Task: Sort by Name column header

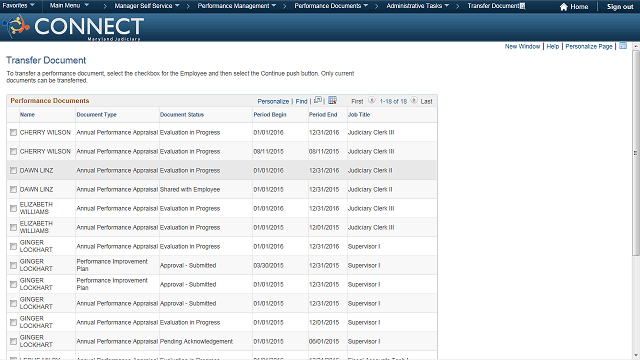Action: 27,115
